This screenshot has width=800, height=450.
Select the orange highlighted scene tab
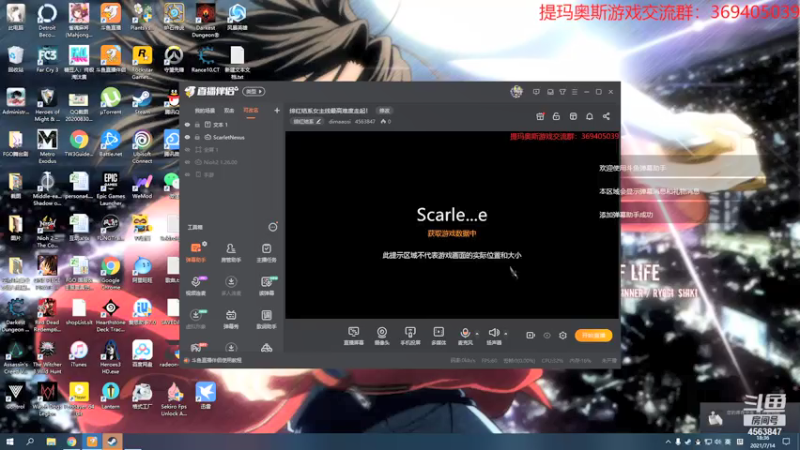click(251, 110)
